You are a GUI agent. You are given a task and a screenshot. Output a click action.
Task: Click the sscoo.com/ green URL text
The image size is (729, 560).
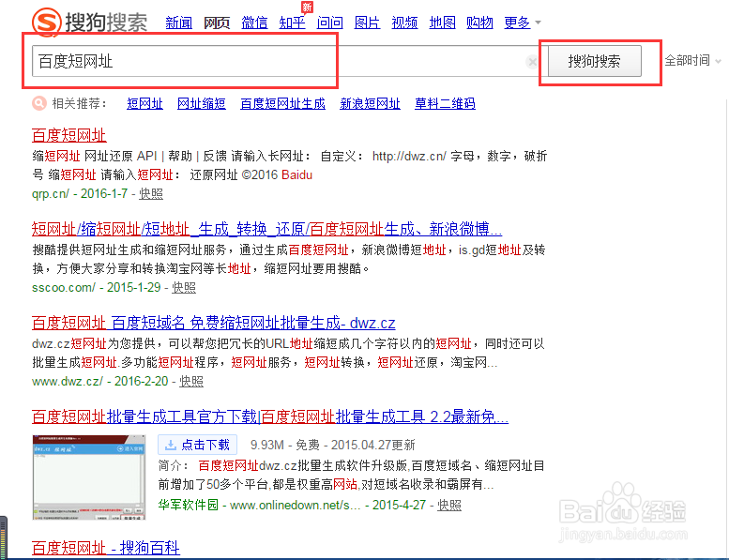64,288
